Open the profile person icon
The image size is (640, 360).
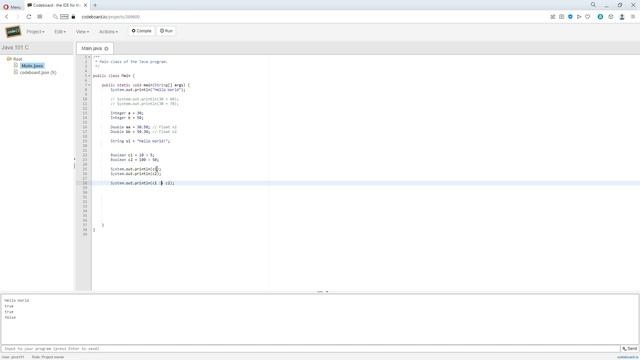(622, 17)
